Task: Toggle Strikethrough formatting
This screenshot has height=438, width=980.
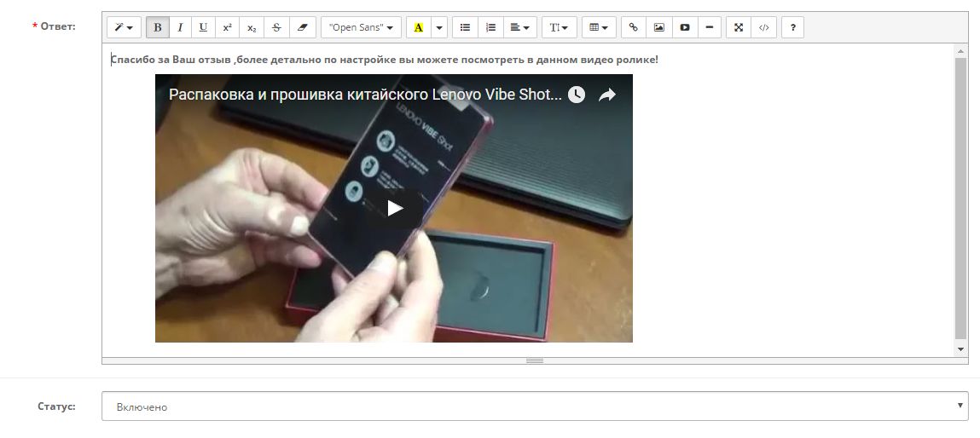Action: point(277,27)
